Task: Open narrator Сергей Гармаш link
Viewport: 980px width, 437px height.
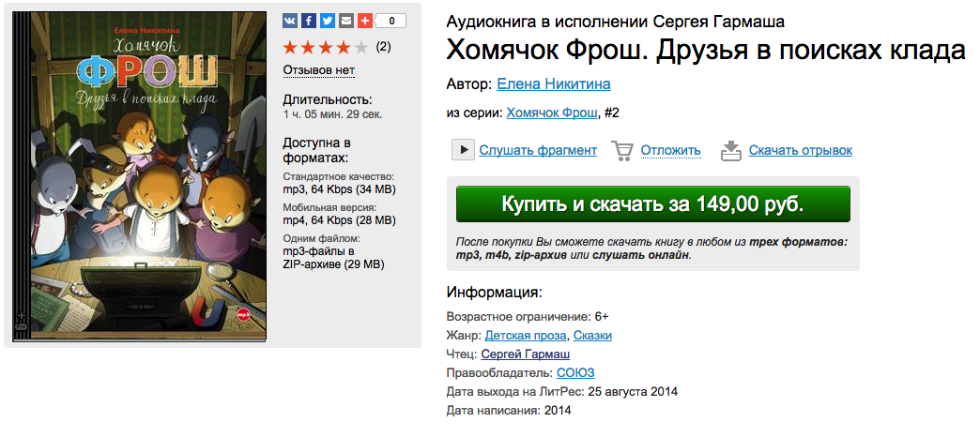Action: (525, 354)
